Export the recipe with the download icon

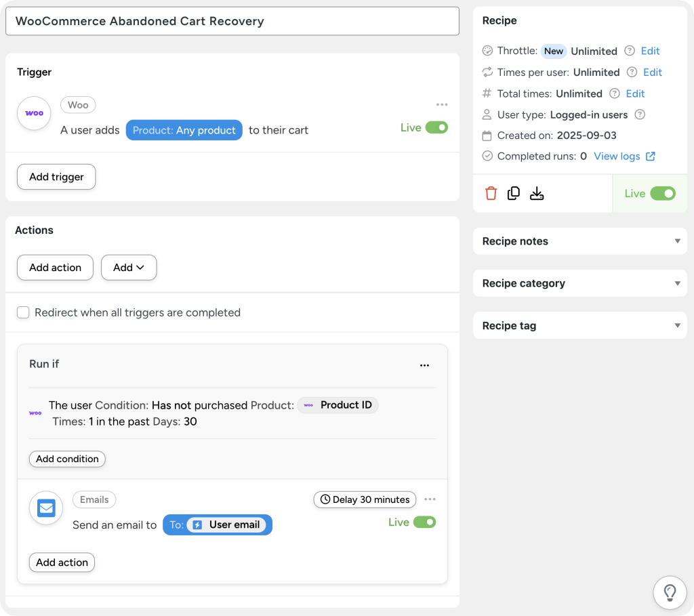(x=537, y=193)
